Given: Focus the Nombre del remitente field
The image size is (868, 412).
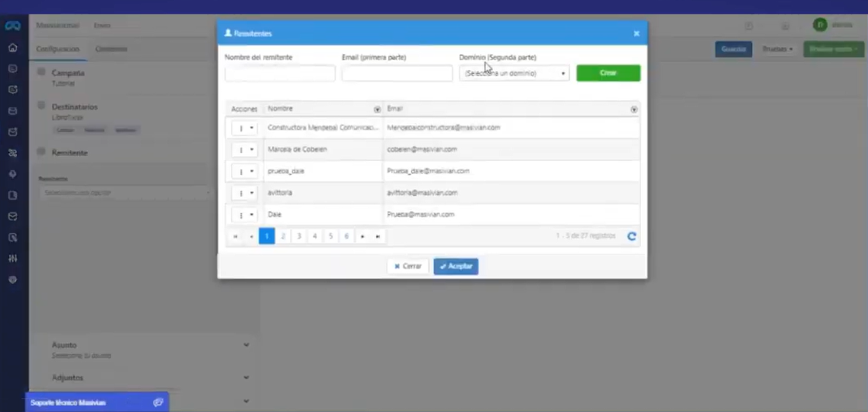Looking at the screenshot, I should pos(280,73).
